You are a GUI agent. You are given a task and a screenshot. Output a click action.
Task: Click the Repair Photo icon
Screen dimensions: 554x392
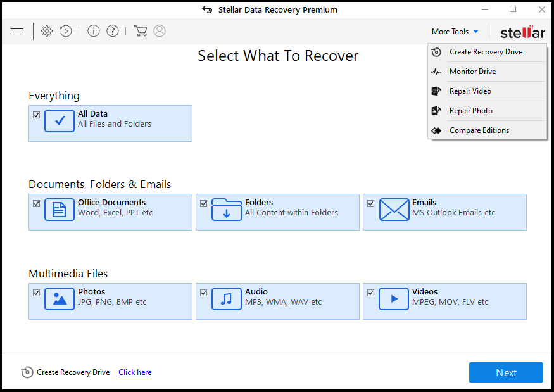pyautogui.click(x=436, y=111)
